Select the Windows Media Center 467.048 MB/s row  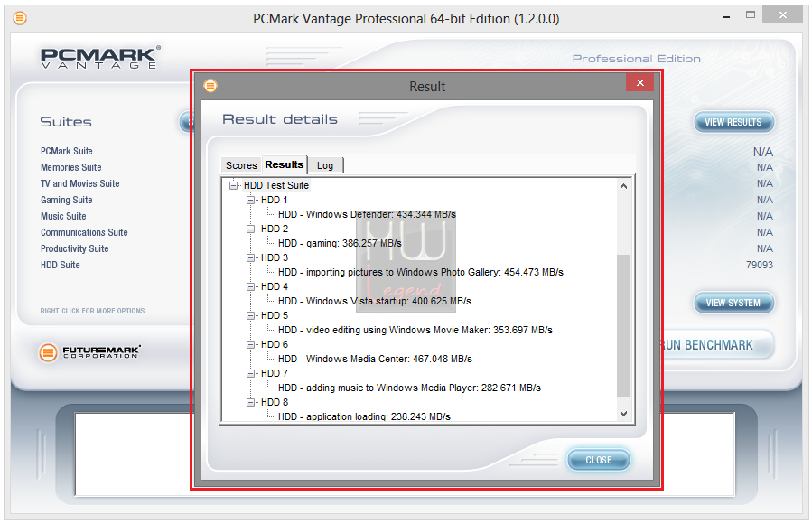pyautogui.click(x=375, y=359)
